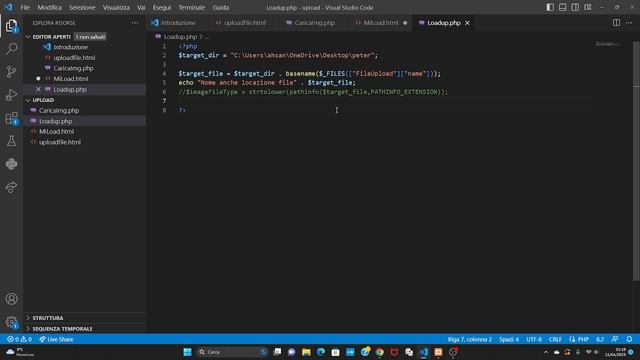Expand the Struttura section
Viewport: 640px width, 360px height.
(48, 318)
